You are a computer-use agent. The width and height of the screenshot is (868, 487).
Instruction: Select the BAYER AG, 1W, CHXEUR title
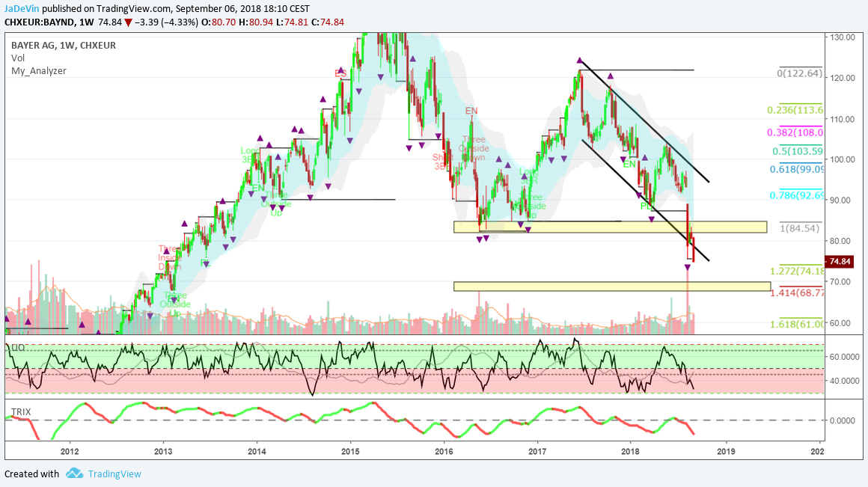64,46
